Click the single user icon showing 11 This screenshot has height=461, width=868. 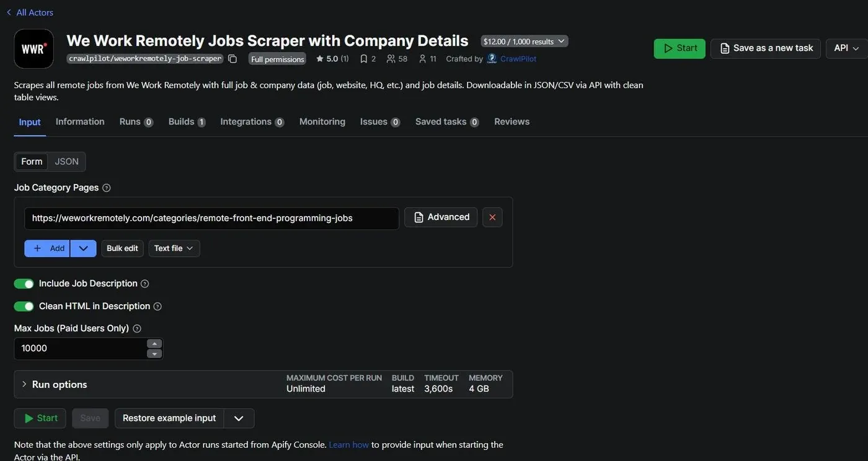427,59
